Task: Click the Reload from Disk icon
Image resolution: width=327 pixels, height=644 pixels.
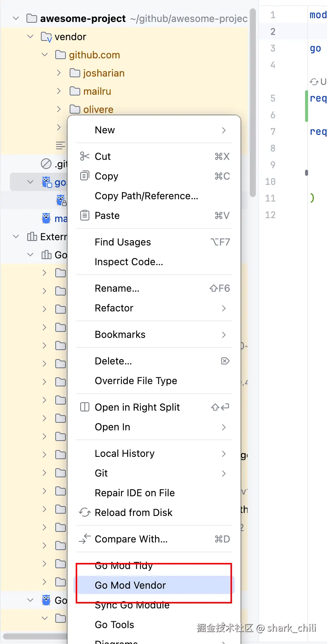Action: coord(84,513)
